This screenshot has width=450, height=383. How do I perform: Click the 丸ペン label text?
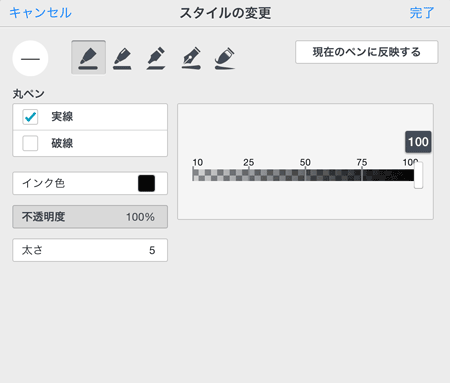29,94
